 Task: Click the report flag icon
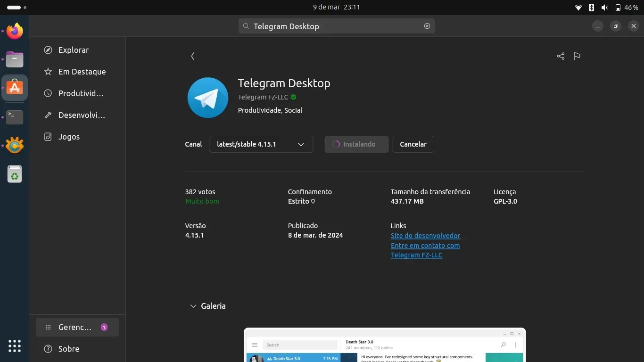[577, 56]
